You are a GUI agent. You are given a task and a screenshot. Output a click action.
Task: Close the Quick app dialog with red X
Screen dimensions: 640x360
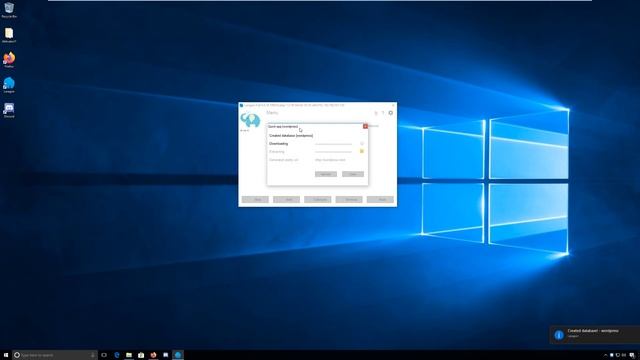[x=365, y=126]
